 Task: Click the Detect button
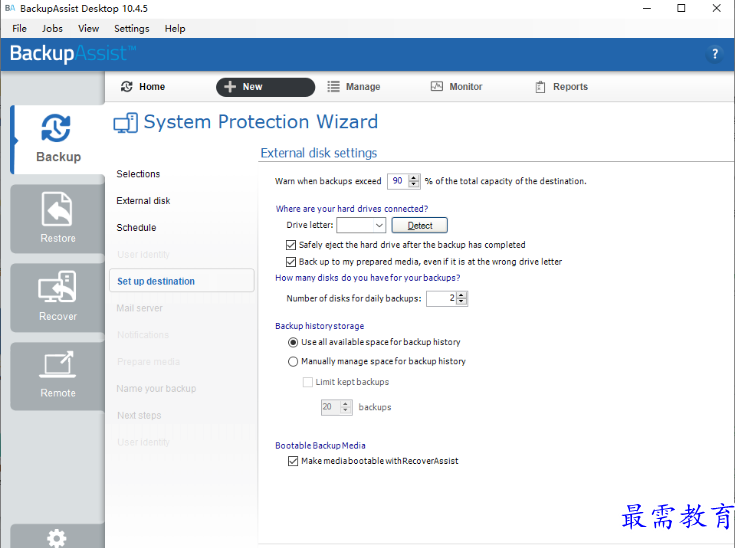click(x=420, y=225)
